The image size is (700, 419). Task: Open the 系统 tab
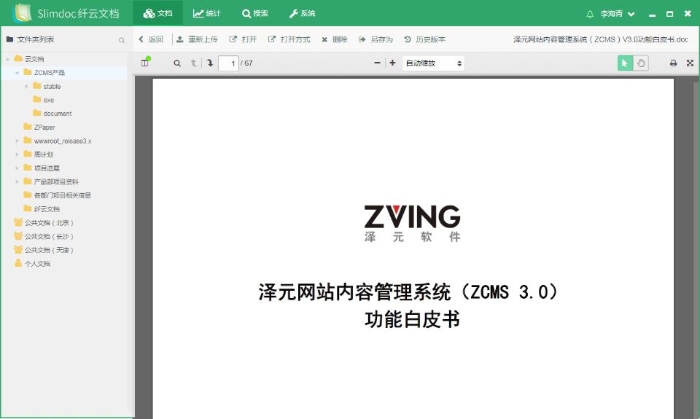pyautogui.click(x=302, y=14)
